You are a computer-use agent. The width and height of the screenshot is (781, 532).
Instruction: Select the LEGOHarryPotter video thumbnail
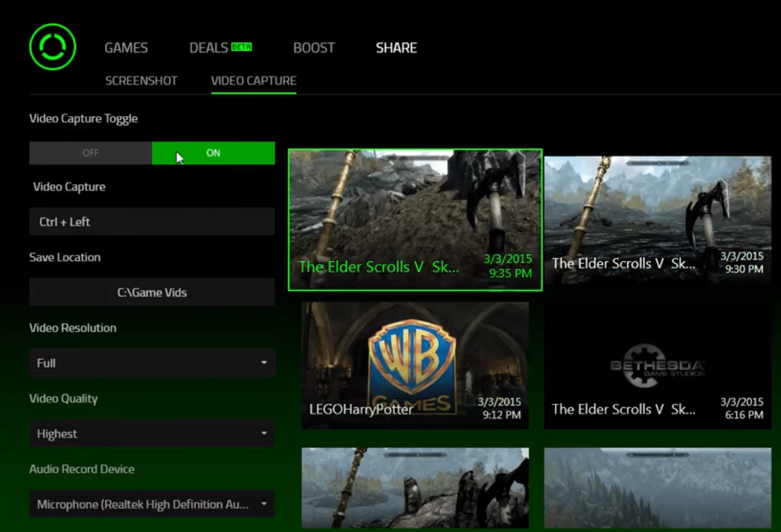click(415, 365)
